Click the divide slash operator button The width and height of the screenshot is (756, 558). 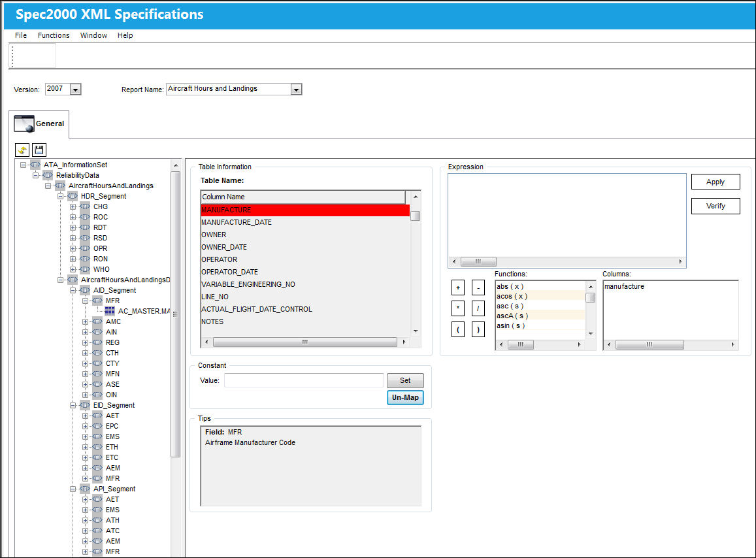pos(478,308)
